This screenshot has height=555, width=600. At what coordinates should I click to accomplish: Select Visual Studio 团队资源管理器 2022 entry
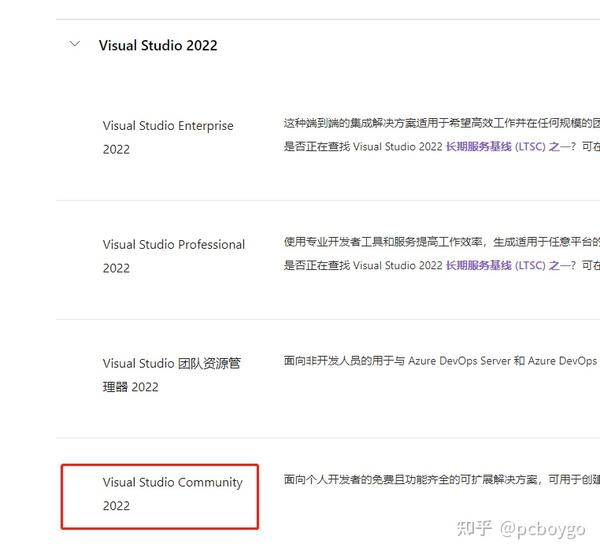pyautogui.click(x=171, y=375)
